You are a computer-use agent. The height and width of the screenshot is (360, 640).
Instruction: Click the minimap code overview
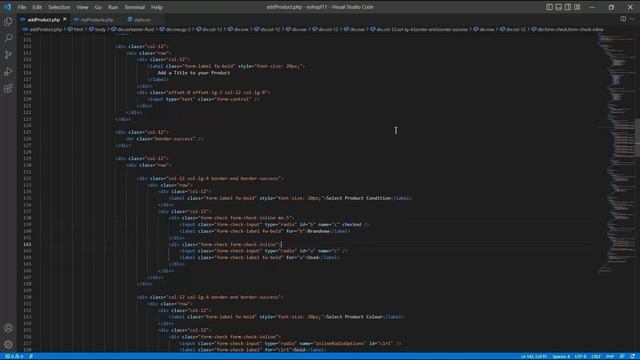[616, 153]
